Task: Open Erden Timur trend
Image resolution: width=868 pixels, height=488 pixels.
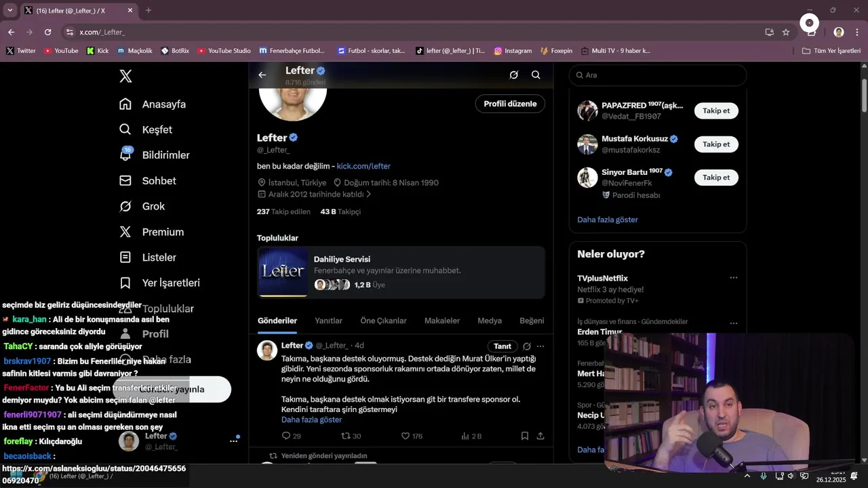Action: tap(599, 332)
